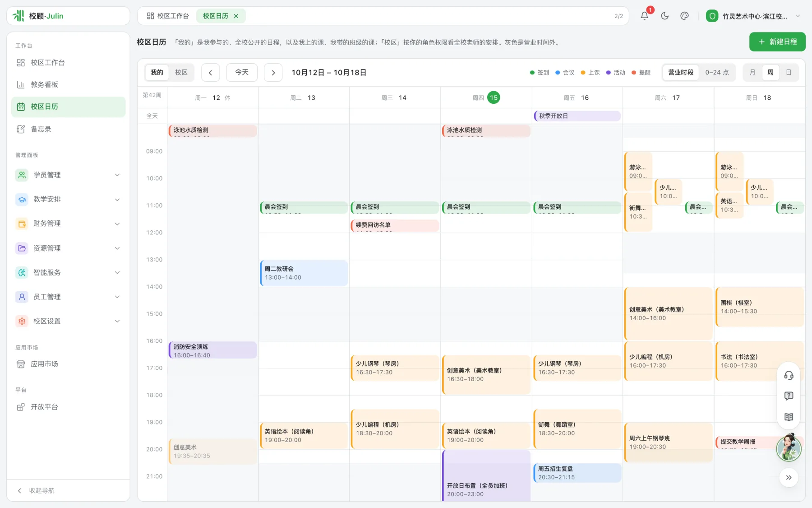Toggle the 上课 orange legend
812x508 pixels.
(x=591, y=73)
